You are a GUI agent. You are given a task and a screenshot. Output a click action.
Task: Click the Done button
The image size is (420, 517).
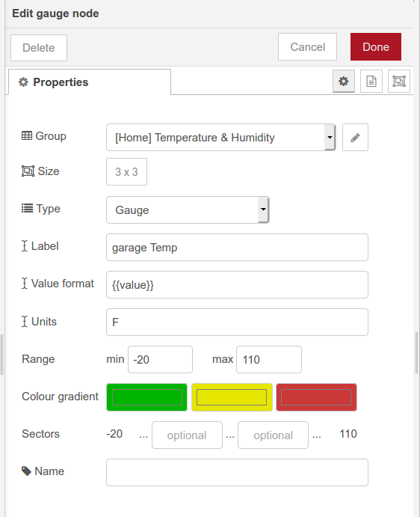click(376, 47)
